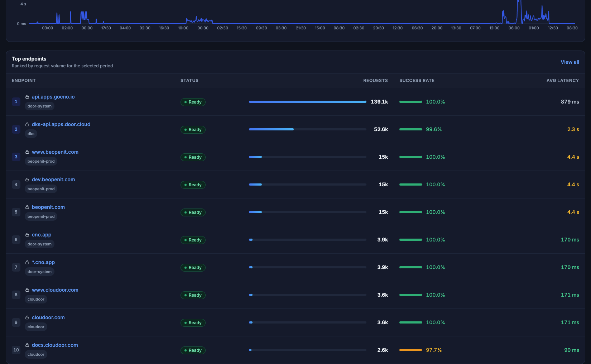Click rank badge 10 in the endpoints table

coord(16,350)
